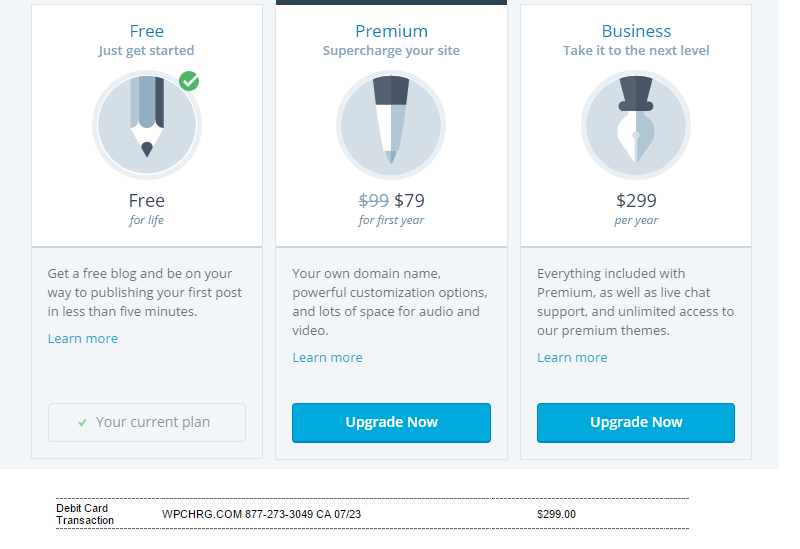The image size is (800, 549).
Task: Click the $299.00 debit transaction amount
Action: point(556,514)
